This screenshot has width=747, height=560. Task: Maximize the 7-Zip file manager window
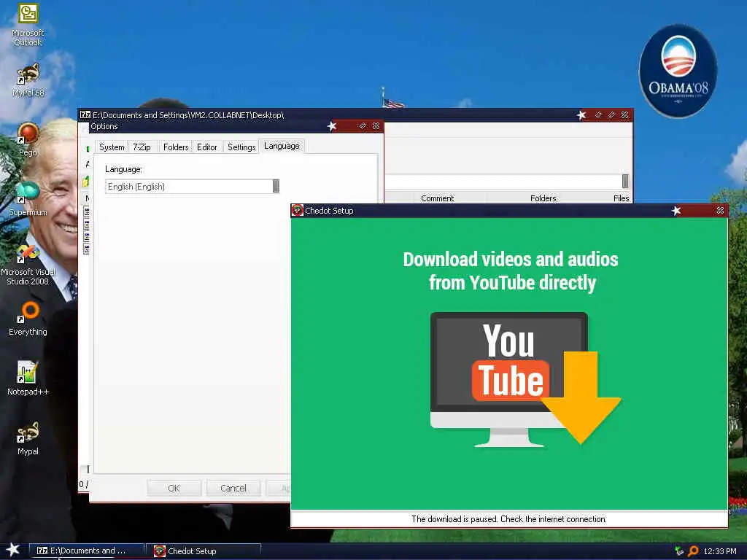tap(612, 114)
